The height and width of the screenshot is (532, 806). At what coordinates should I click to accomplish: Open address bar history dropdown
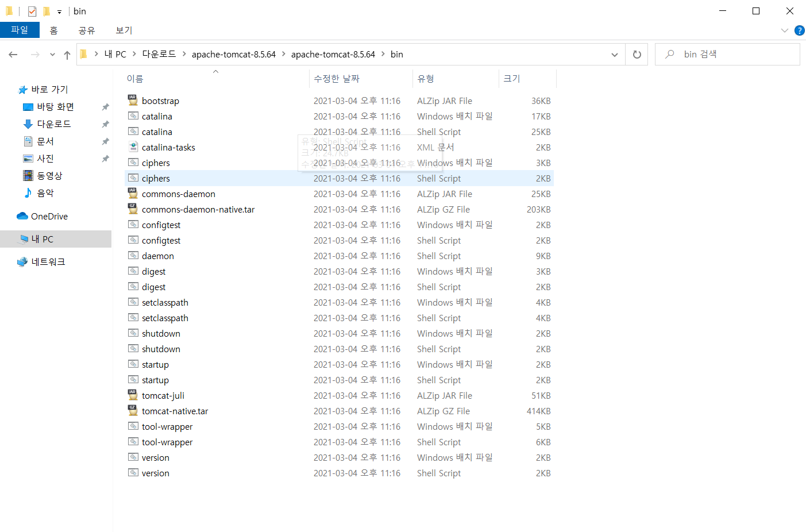point(614,55)
